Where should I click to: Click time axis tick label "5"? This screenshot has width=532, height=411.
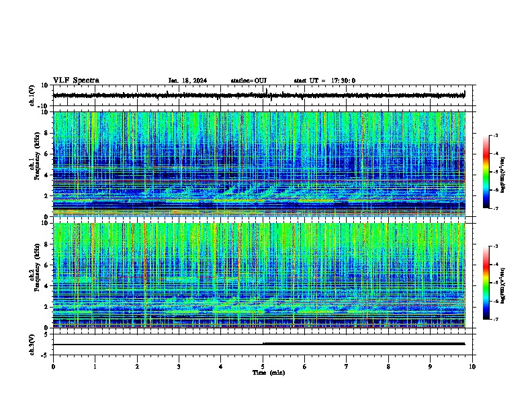click(263, 367)
